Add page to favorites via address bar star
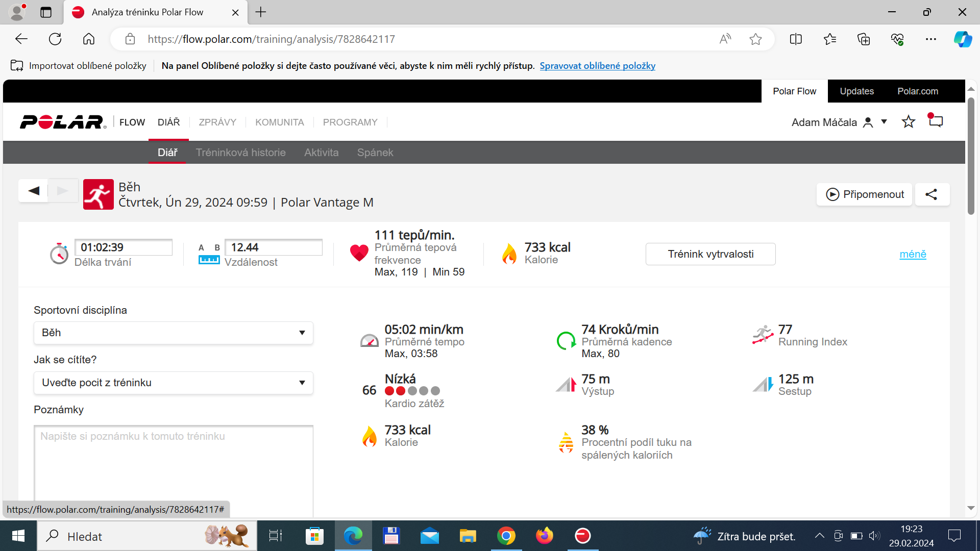The height and width of the screenshot is (551, 980). coord(755,39)
